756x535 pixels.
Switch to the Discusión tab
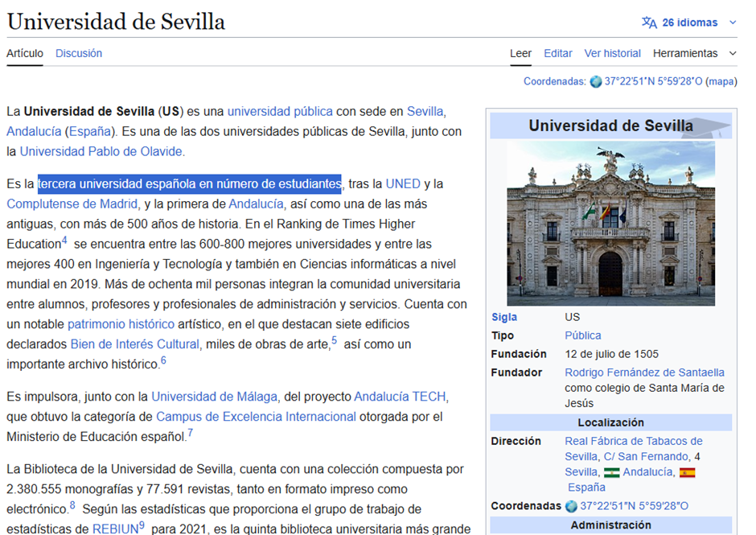[x=79, y=53]
